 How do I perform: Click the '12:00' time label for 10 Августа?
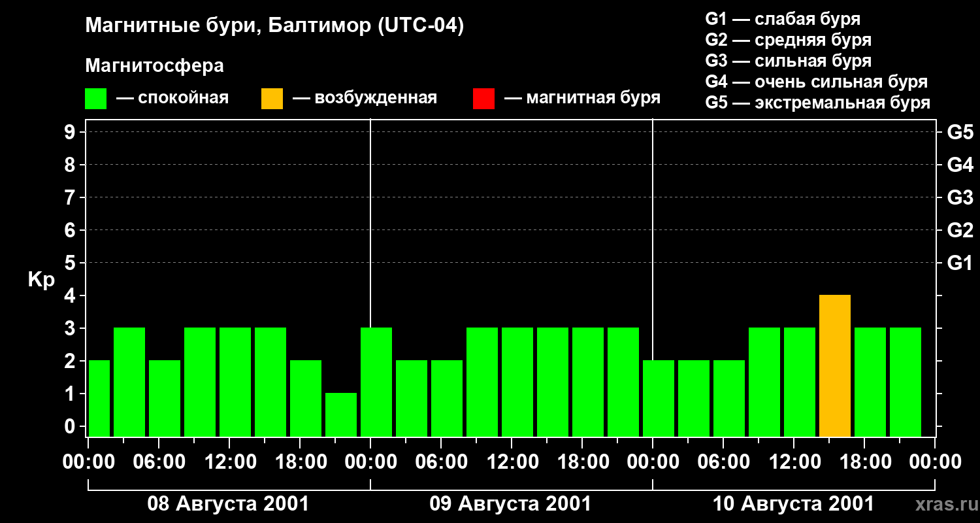point(794,462)
